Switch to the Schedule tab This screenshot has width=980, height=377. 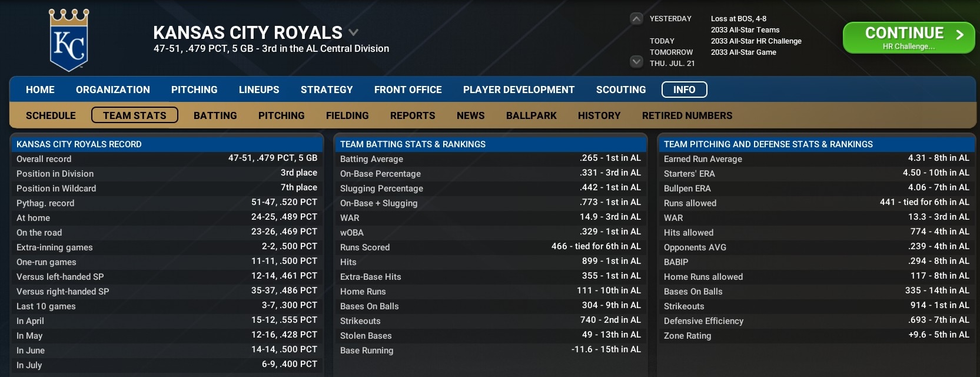tap(51, 115)
